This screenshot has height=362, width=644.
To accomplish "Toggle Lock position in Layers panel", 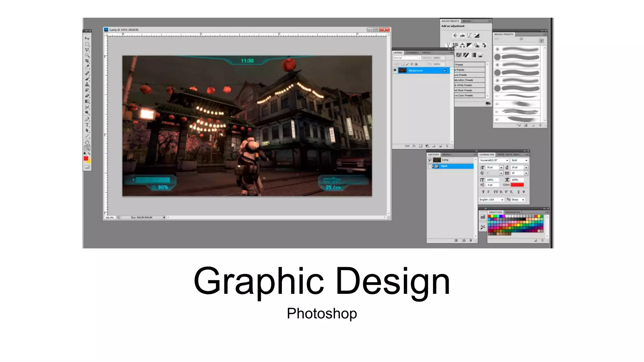I will coord(412,64).
